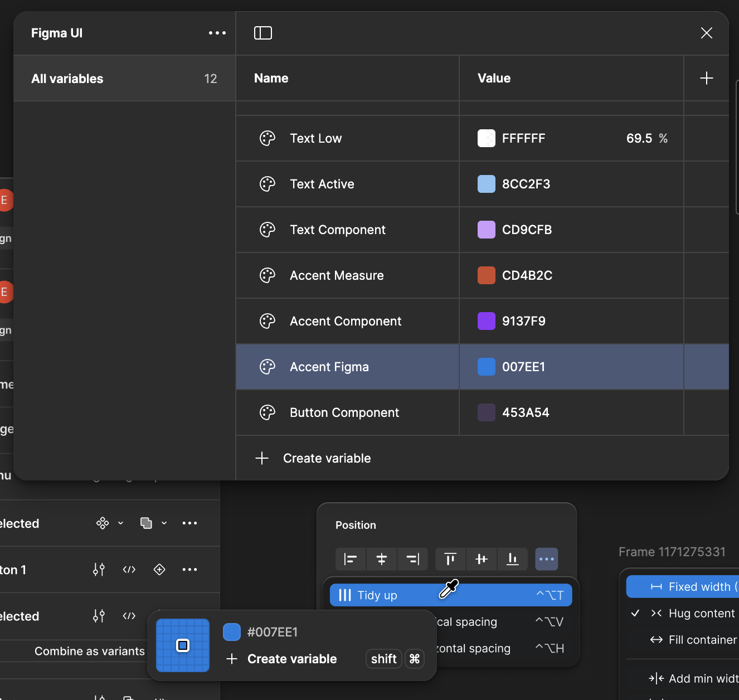Screen dimensions: 739x700
Task: Open the 453A54 color swatch
Action: 487,412
